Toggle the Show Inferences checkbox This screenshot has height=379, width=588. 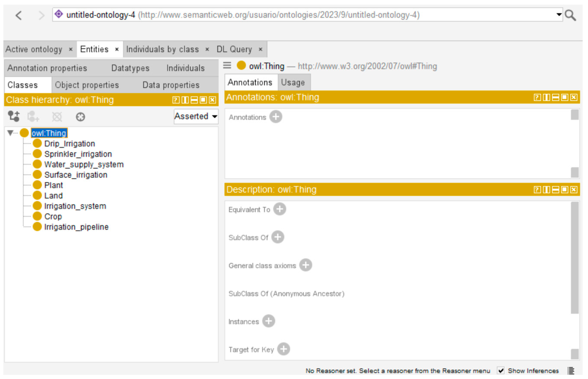(x=501, y=370)
